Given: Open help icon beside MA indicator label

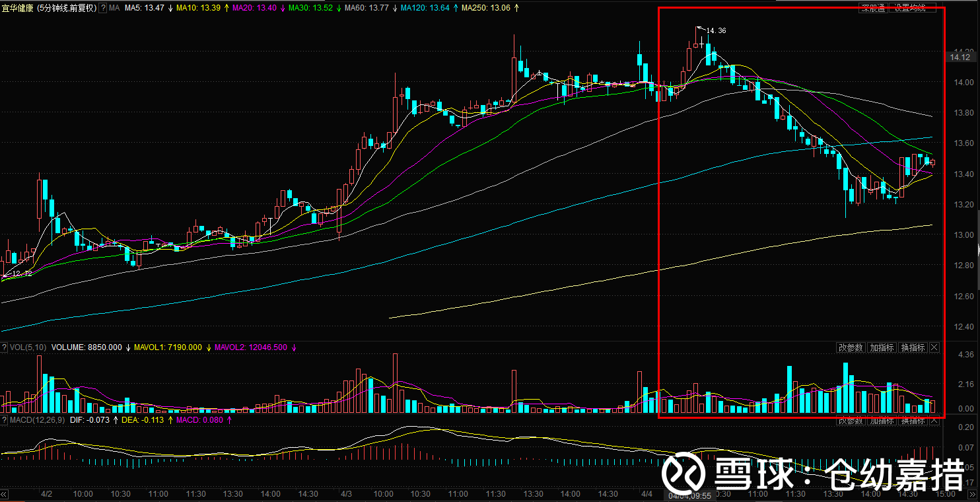Looking at the screenshot, I should coord(102,8).
